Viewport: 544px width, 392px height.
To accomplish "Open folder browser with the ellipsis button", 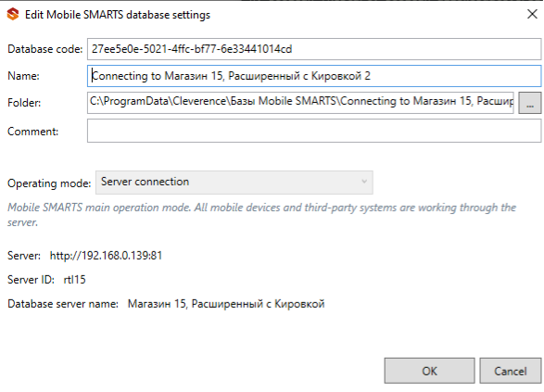I will tap(530, 103).
